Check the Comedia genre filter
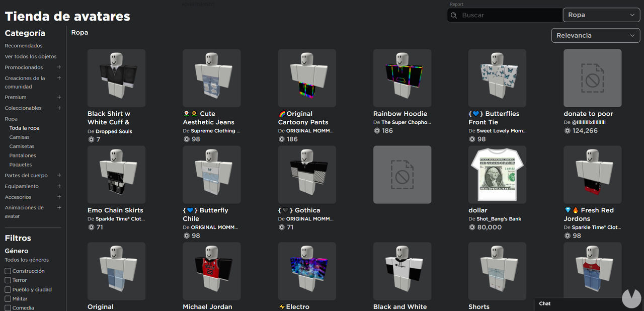 click(8, 308)
